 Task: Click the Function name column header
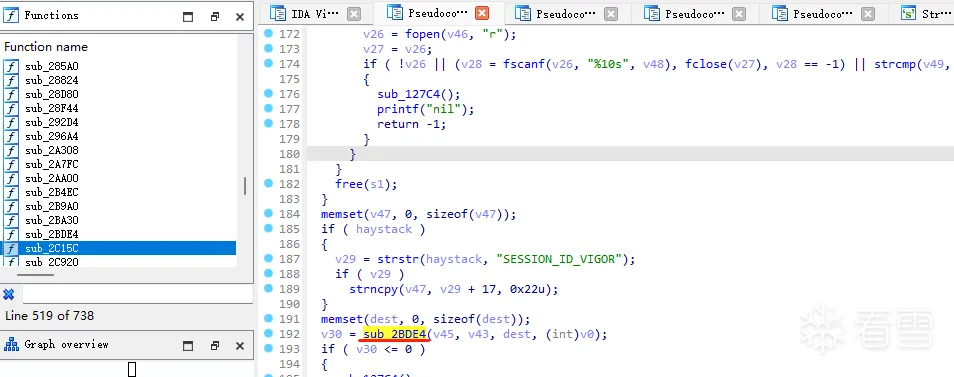click(46, 47)
